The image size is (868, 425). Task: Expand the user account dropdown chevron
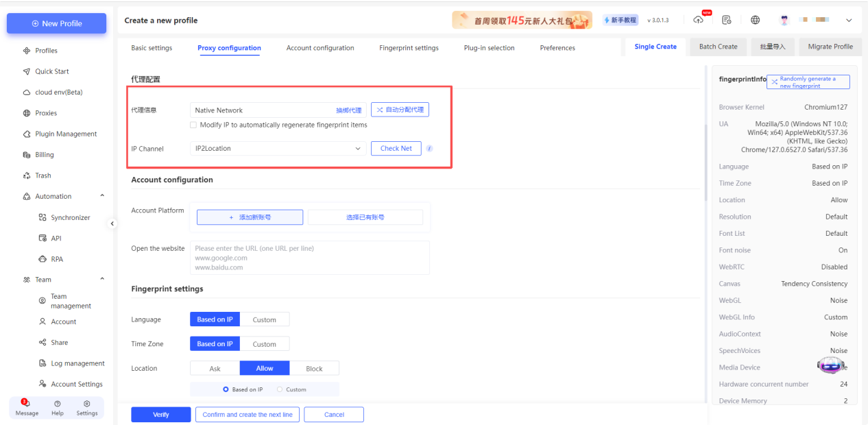tap(849, 21)
